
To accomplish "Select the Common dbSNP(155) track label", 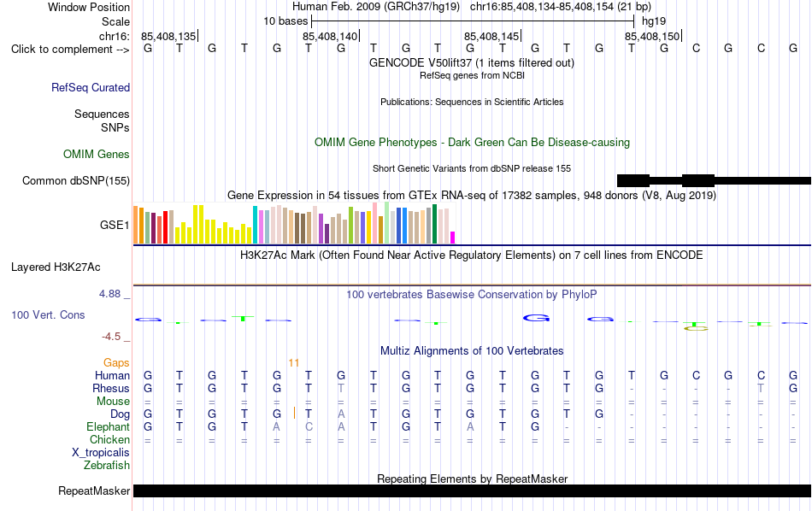I will click(x=76, y=180).
